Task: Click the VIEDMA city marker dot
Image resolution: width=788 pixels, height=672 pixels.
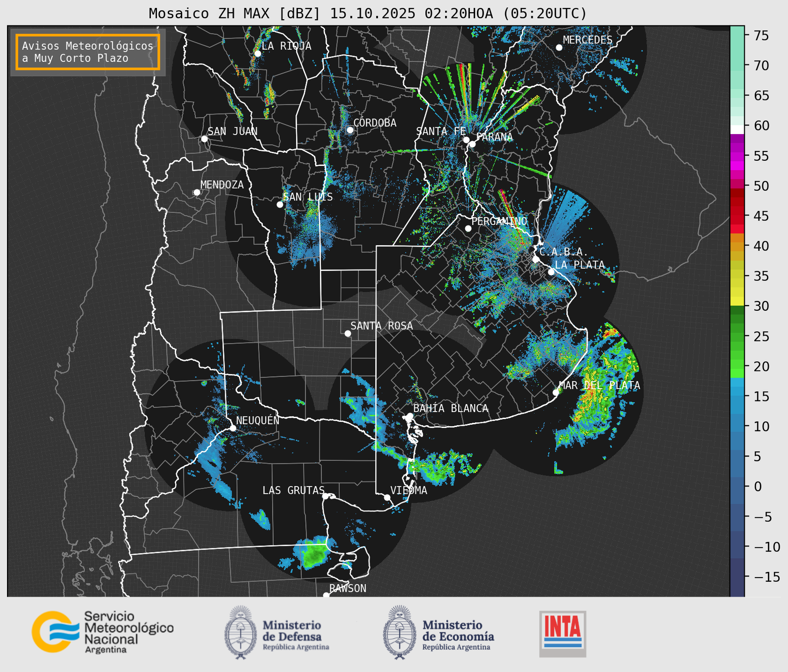Action: coord(387,497)
